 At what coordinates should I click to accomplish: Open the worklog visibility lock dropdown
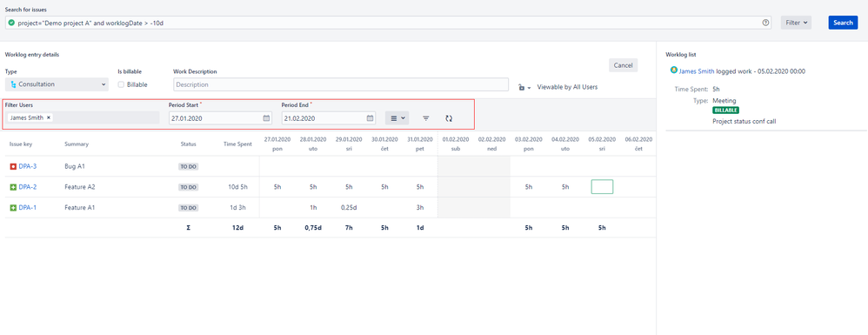[524, 88]
